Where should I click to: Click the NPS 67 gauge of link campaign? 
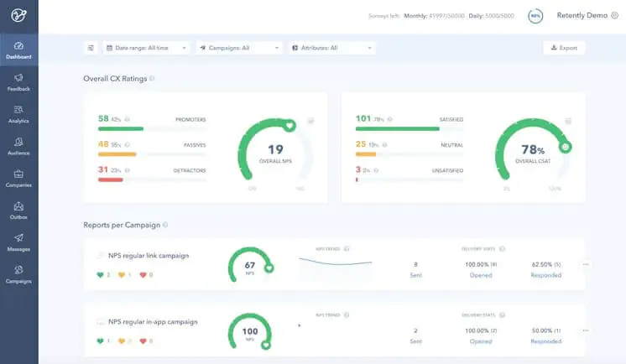tap(250, 265)
